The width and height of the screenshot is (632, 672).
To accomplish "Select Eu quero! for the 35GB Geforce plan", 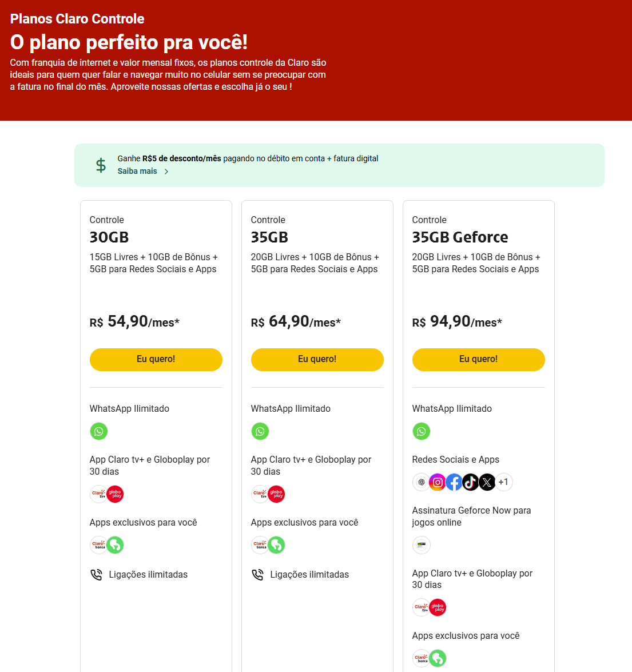I will pyautogui.click(x=478, y=359).
